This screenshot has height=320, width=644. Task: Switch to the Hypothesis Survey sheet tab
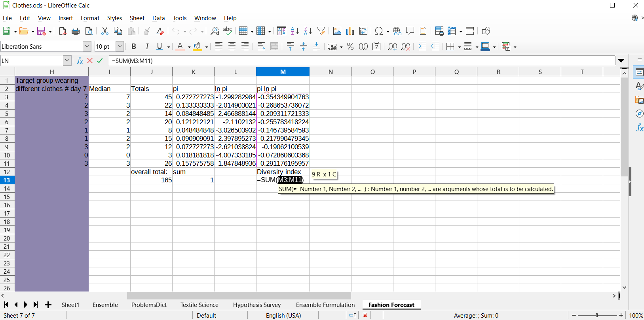257,305
